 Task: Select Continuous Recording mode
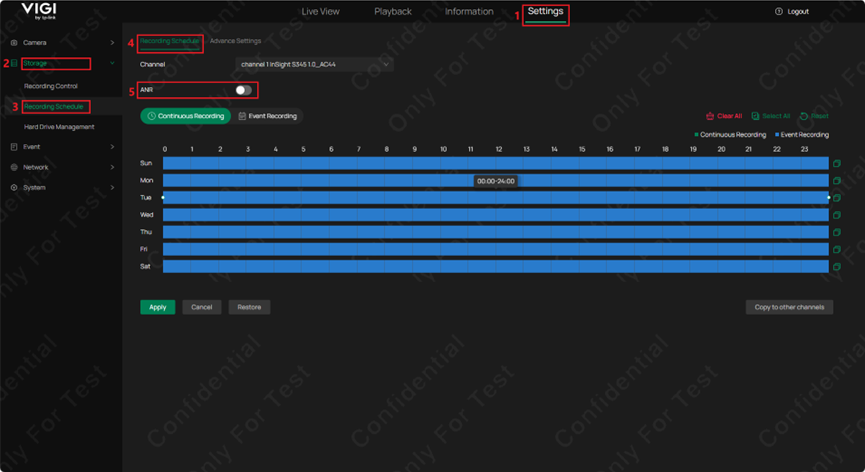click(185, 116)
